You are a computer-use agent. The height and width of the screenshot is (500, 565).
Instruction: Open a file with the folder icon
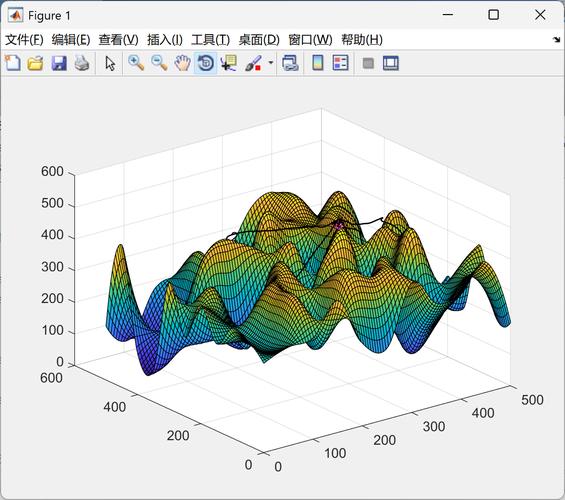coord(36,63)
